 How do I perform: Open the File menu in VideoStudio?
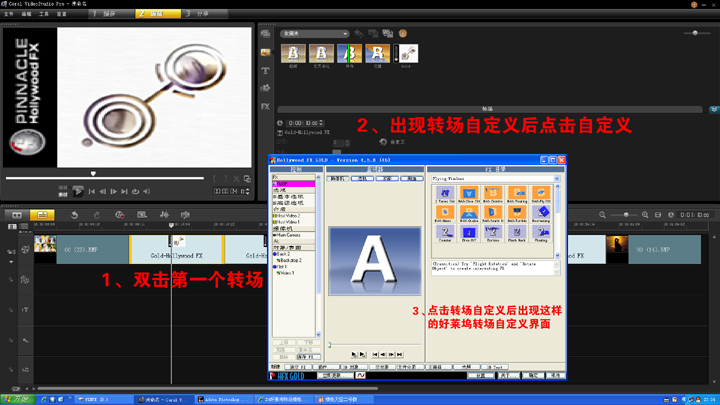(8, 14)
